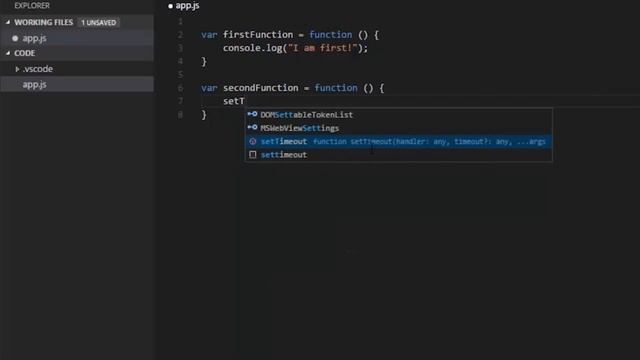Click unsaved dot beside Working Files app.js
640x360 pixels.
tap(15, 38)
